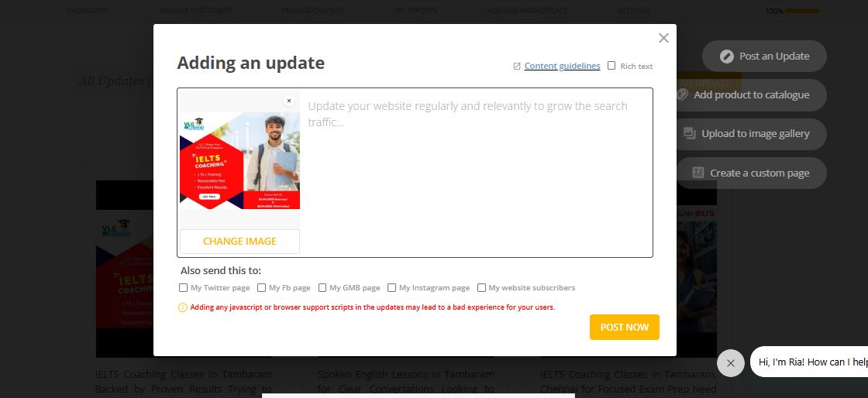Open the Ria chat message

point(809,362)
